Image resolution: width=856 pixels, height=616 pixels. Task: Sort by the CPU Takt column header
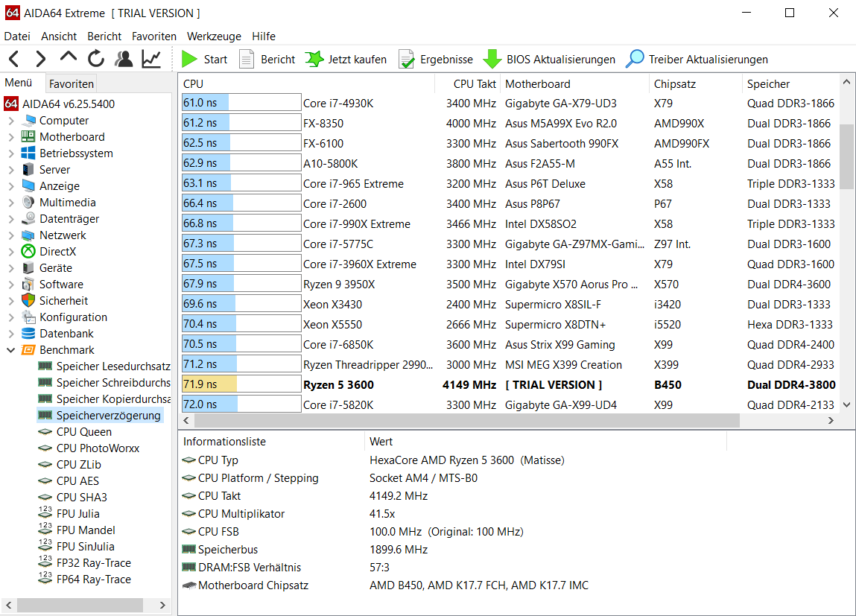point(467,84)
